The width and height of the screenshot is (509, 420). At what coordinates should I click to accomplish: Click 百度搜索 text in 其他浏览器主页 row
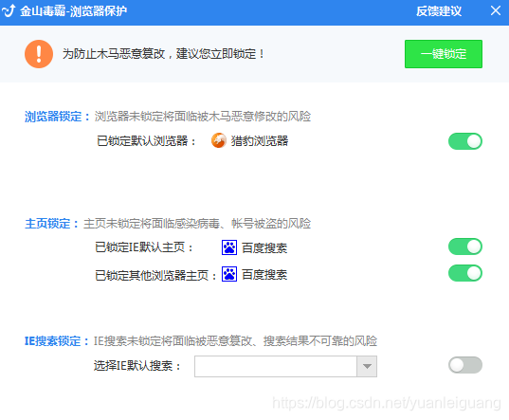click(264, 275)
